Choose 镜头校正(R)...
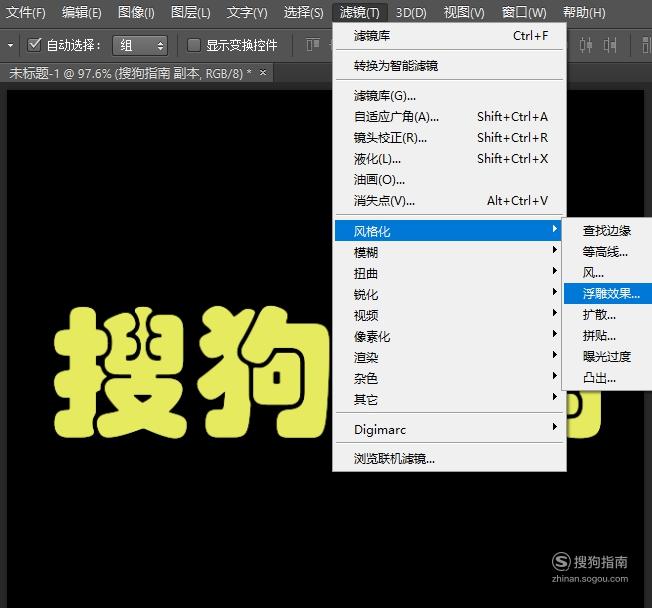 pos(449,138)
